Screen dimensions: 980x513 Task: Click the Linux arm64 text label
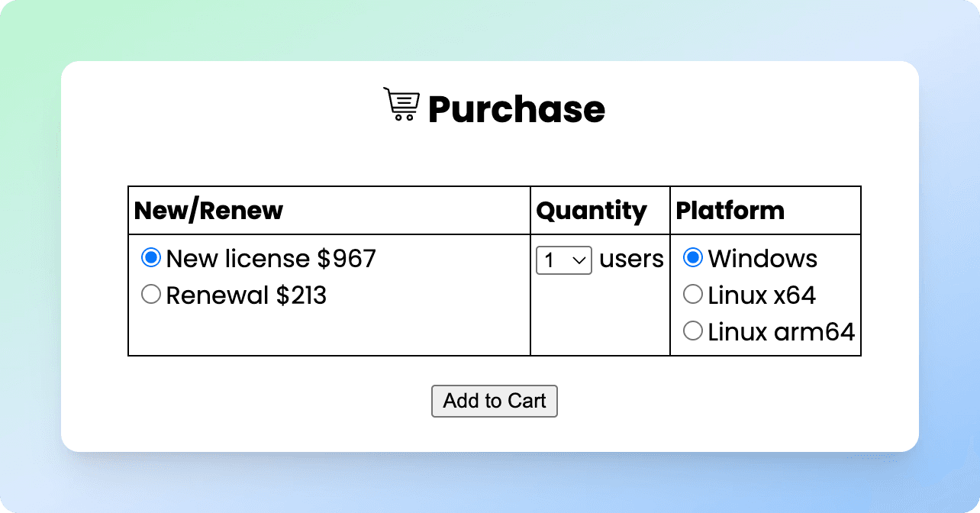[781, 331]
